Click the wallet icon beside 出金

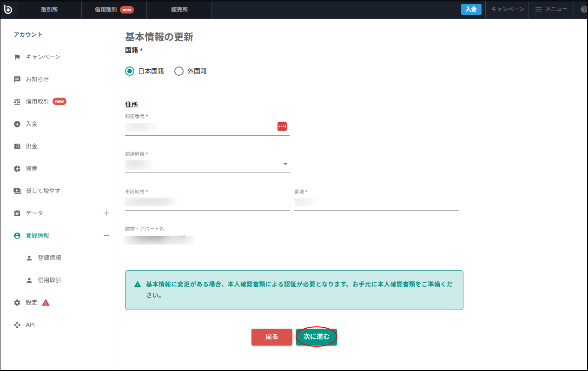17,146
